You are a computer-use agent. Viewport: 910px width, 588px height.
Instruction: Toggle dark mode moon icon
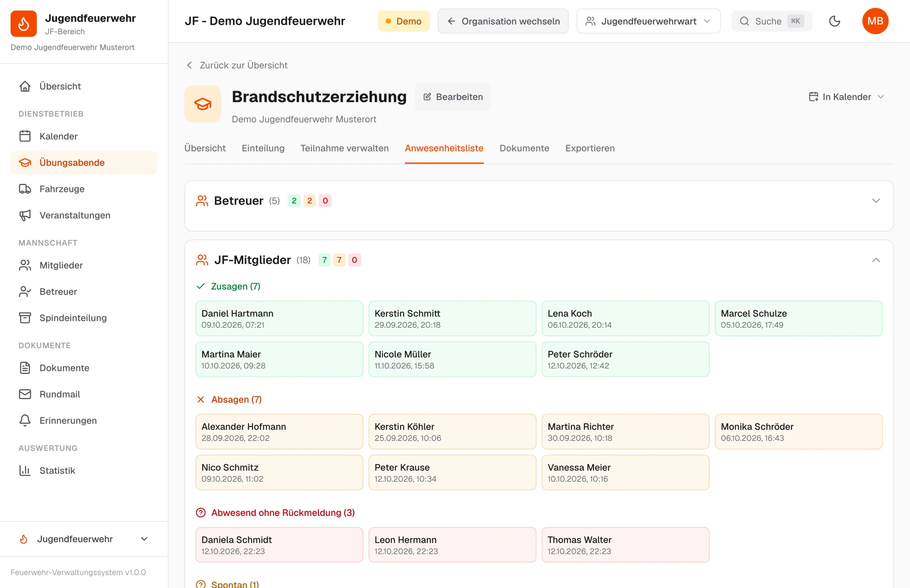point(834,21)
